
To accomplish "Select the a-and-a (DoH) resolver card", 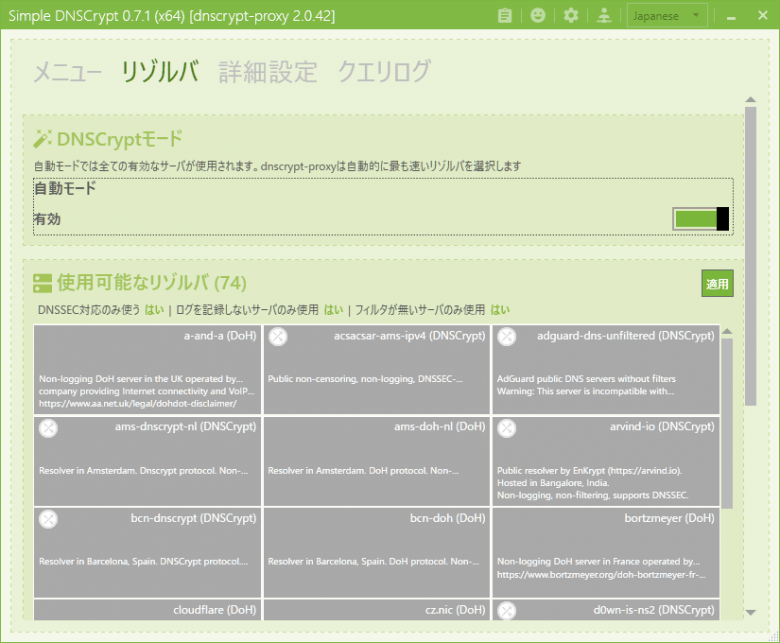I will point(147,369).
